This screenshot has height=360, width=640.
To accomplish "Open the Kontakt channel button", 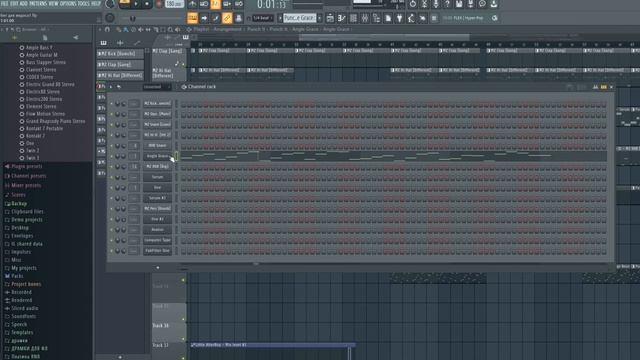I will point(157,230).
